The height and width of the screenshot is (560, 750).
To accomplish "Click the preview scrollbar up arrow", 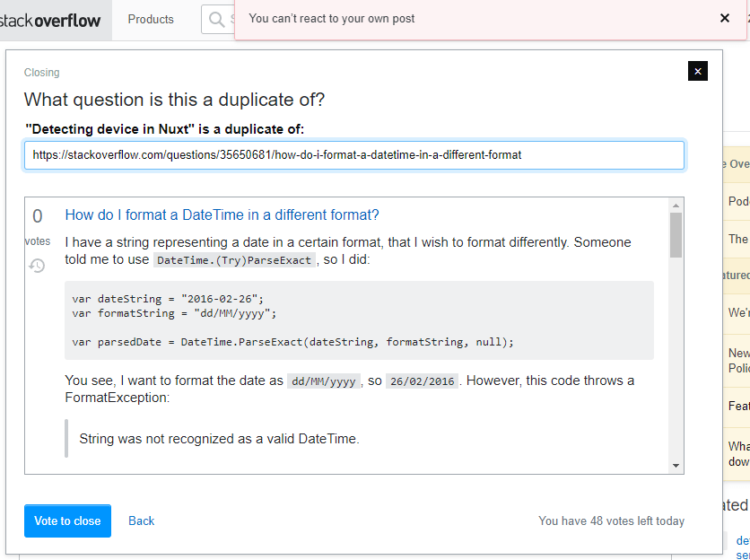I will pyautogui.click(x=676, y=206).
